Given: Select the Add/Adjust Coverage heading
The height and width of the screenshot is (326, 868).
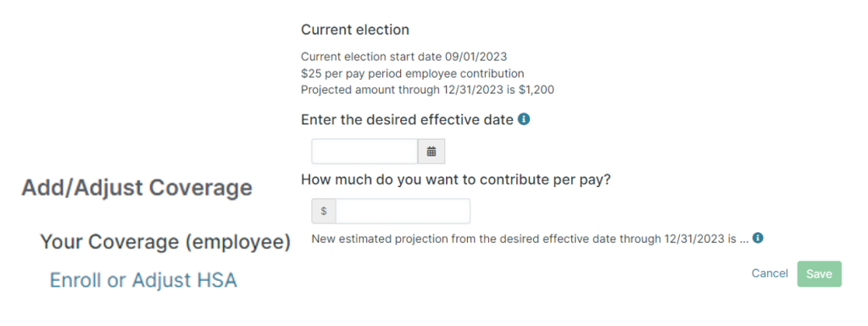Looking at the screenshot, I should coord(136,188).
